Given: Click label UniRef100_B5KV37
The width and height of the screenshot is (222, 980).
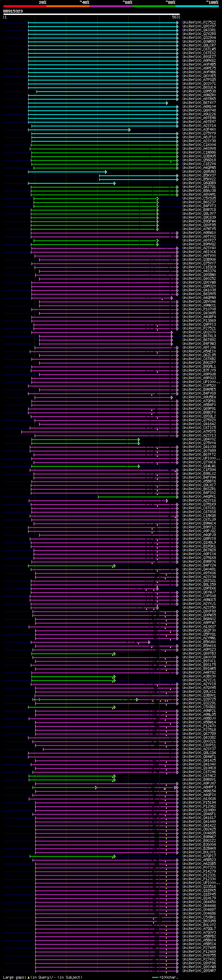Looking at the screenshot, I should (x=199, y=175).
